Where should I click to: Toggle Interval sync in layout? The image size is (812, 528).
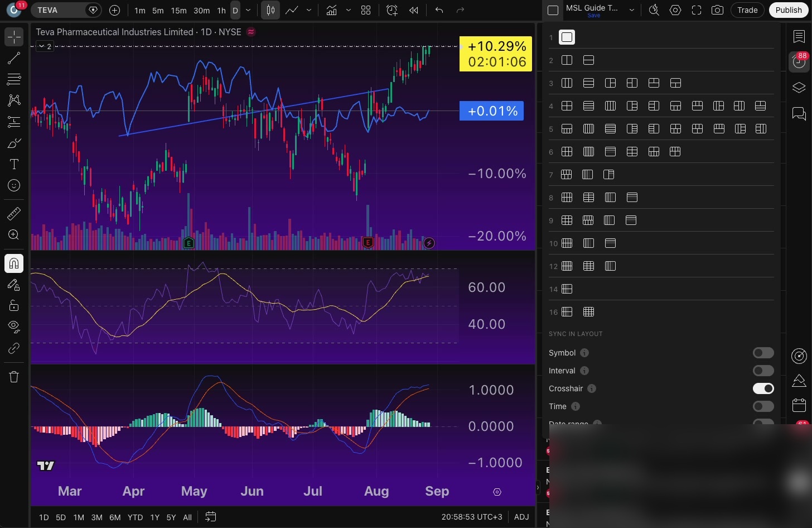(763, 371)
